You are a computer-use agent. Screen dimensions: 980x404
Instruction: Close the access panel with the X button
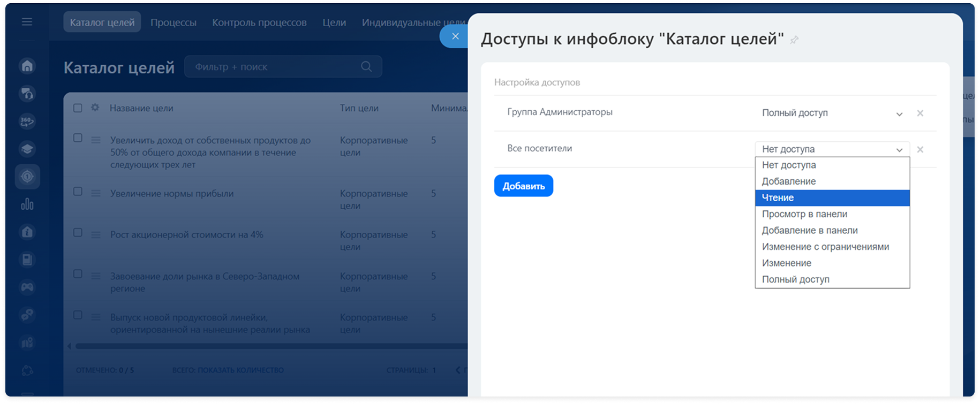[x=455, y=36]
